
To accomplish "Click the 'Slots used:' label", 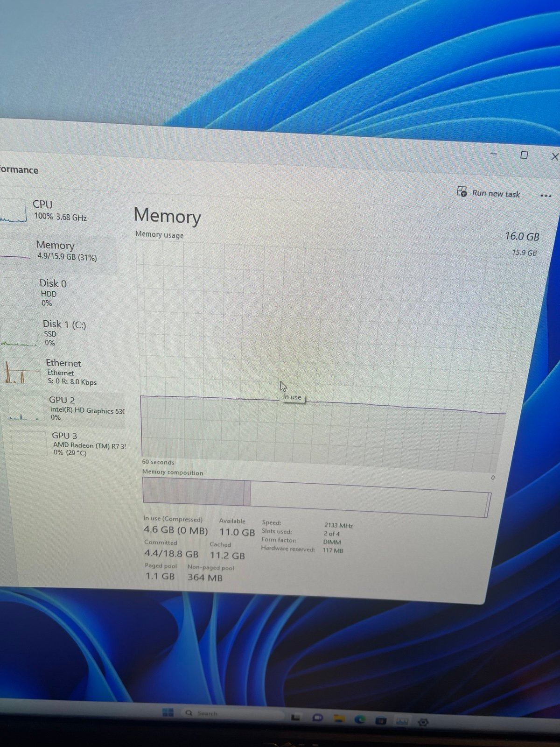I will point(277,531).
